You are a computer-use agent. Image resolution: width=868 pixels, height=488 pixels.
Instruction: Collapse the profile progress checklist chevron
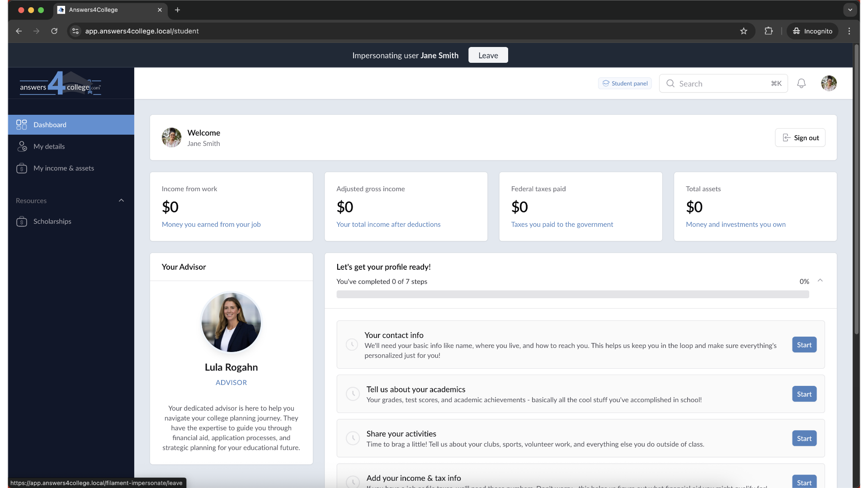tap(820, 281)
